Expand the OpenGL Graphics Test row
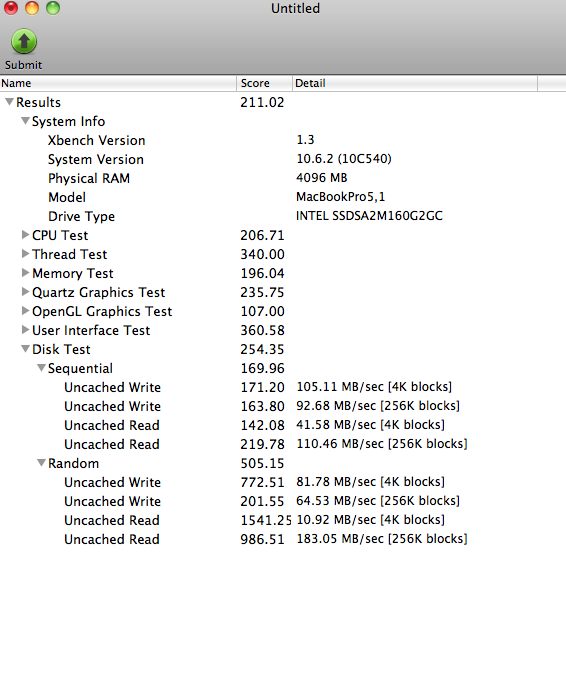Viewport: 566px width, 686px height. [x=25, y=311]
